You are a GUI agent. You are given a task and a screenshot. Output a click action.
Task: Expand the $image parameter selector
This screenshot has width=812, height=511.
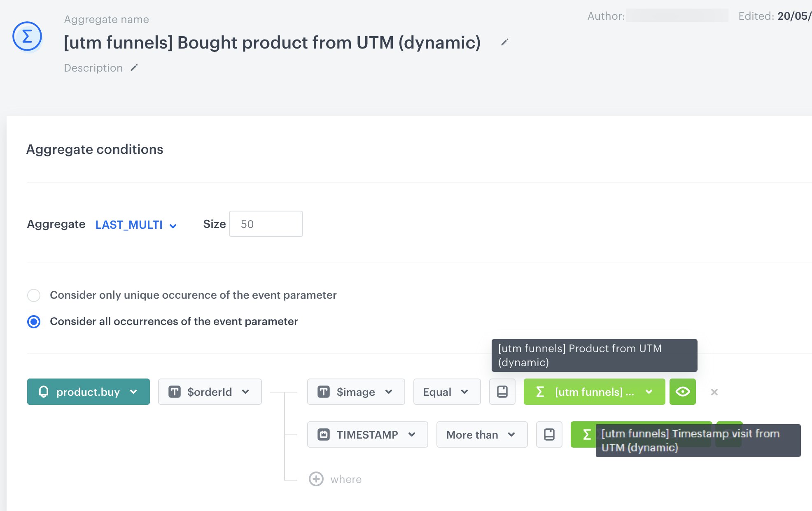356,392
